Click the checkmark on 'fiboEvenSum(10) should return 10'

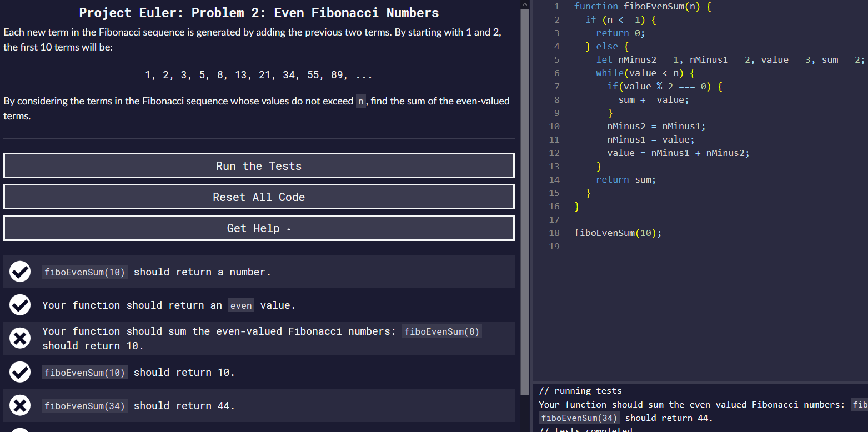[x=20, y=372]
